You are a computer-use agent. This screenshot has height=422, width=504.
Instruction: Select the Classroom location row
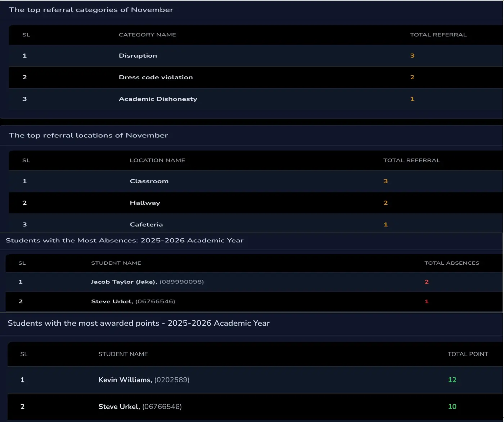click(x=149, y=181)
